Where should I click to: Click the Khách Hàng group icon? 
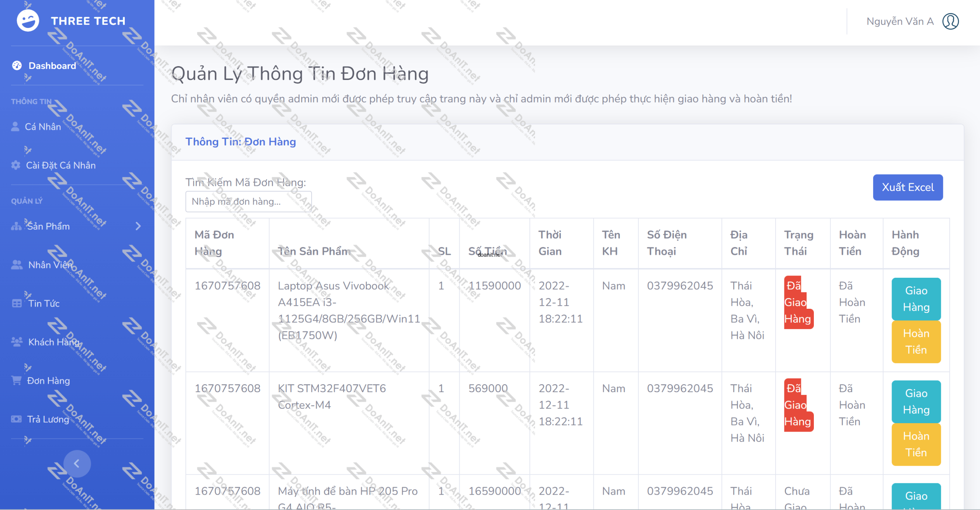(17, 342)
